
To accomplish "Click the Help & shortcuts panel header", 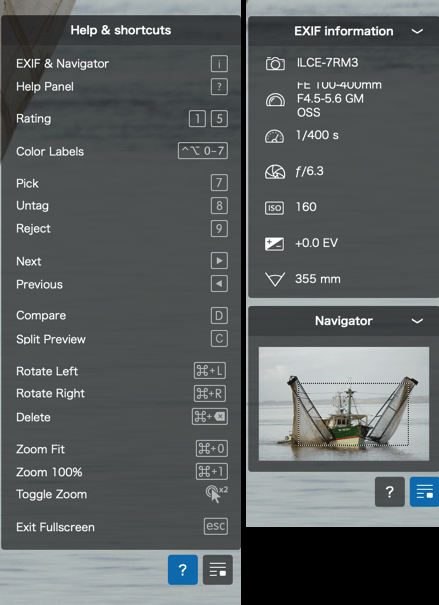I will tap(121, 30).
